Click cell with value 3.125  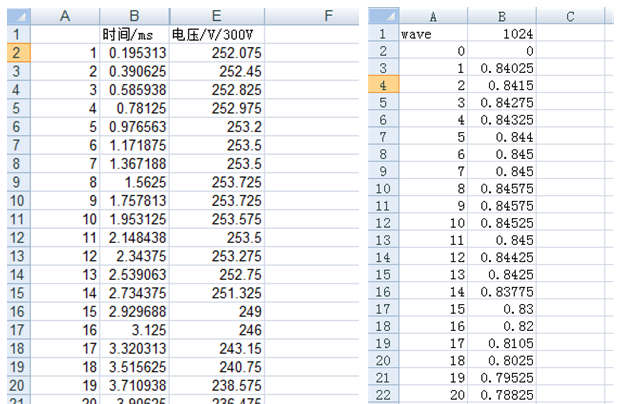(x=134, y=330)
